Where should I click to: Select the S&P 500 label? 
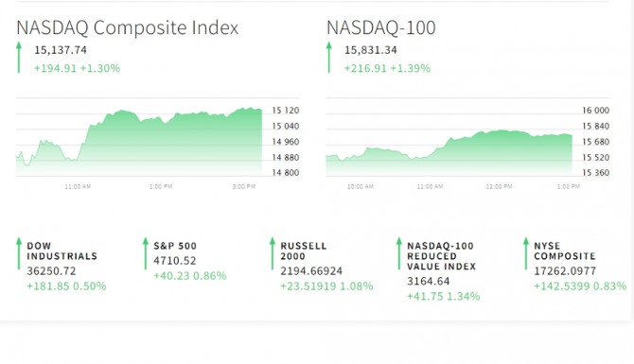tap(175, 246)
